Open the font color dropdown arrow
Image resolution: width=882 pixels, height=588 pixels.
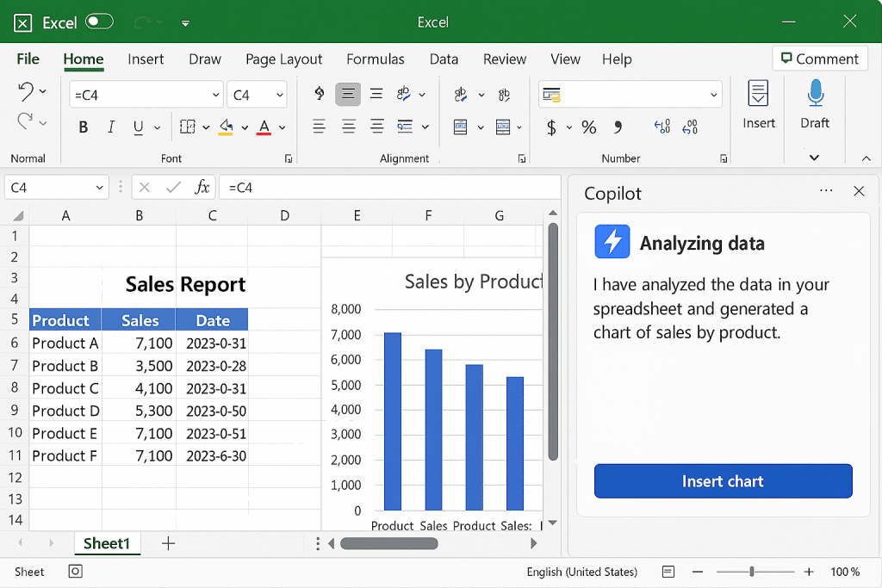pos(282,127)
